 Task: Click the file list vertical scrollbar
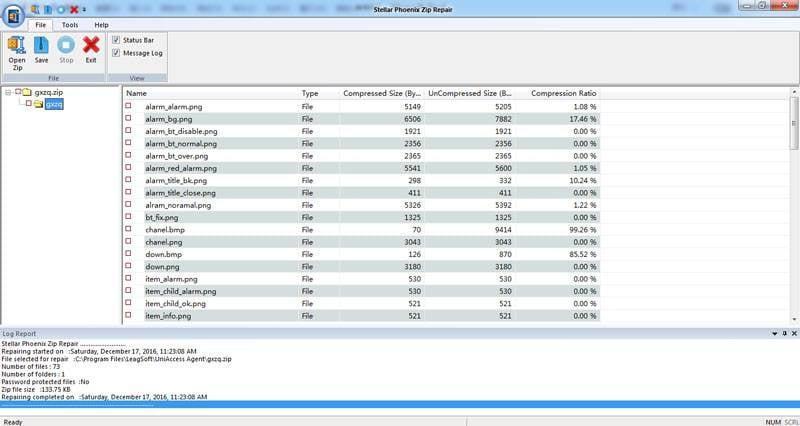[x=794, y=200]
